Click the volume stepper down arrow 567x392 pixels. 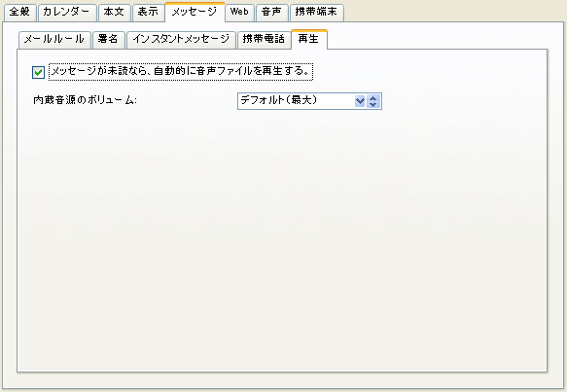click(373, 104)
